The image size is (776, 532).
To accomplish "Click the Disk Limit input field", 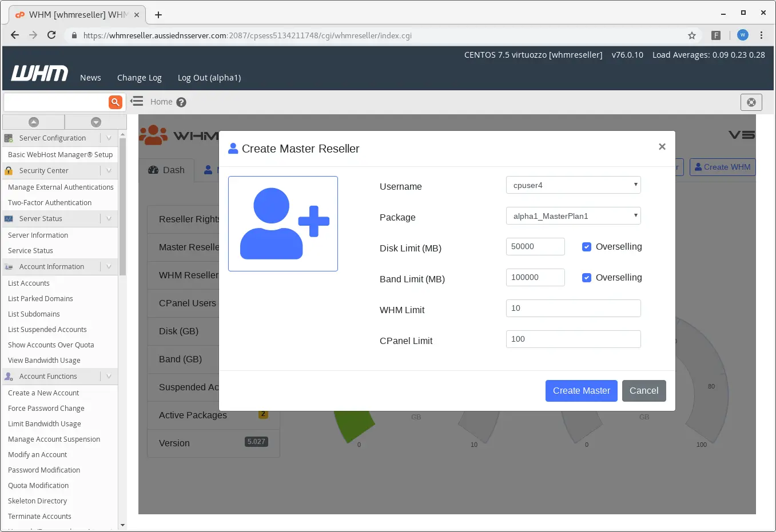I will [x=535, y=247].
